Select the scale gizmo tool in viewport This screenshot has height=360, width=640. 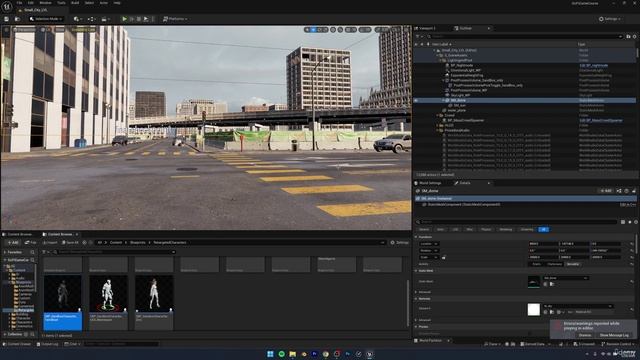pyautogui.click(x=325, y=29)
